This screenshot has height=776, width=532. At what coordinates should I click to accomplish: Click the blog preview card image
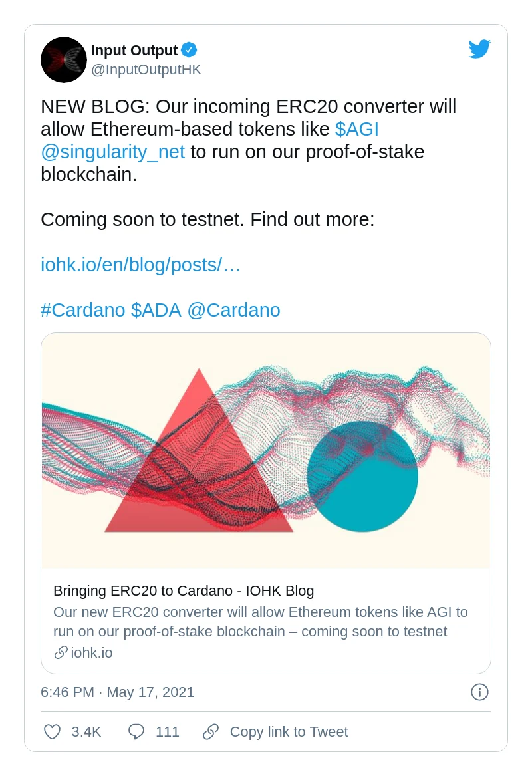(266, 451)
